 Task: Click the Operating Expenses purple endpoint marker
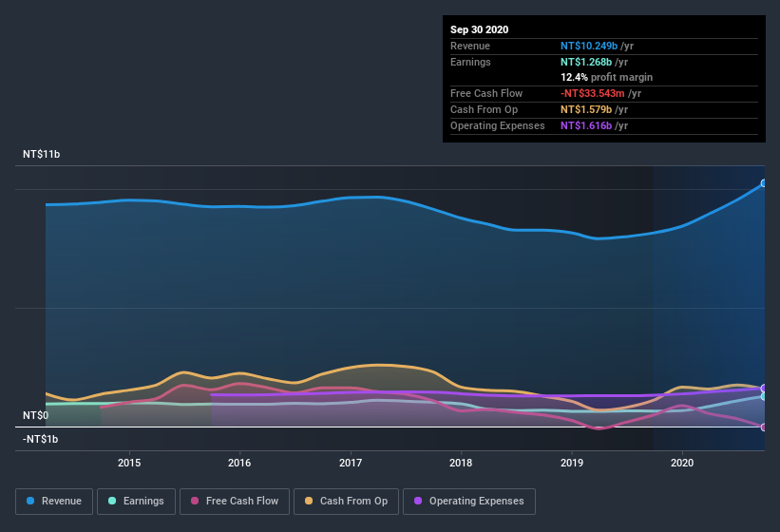pos(764,389)
